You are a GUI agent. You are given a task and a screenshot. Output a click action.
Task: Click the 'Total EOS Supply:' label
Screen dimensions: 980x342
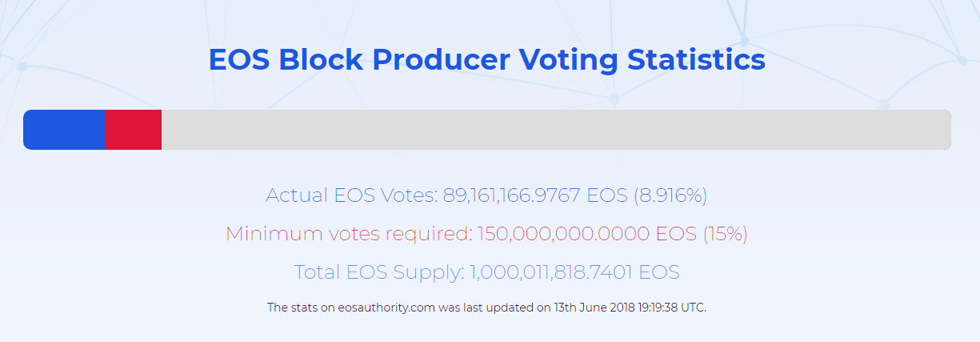pyautogui.click(x=379, y=272)
